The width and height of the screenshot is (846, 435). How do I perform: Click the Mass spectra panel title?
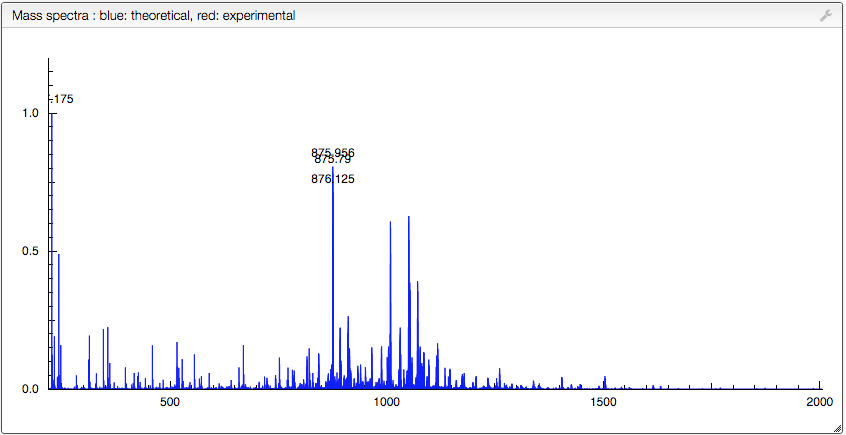(153, 16)
